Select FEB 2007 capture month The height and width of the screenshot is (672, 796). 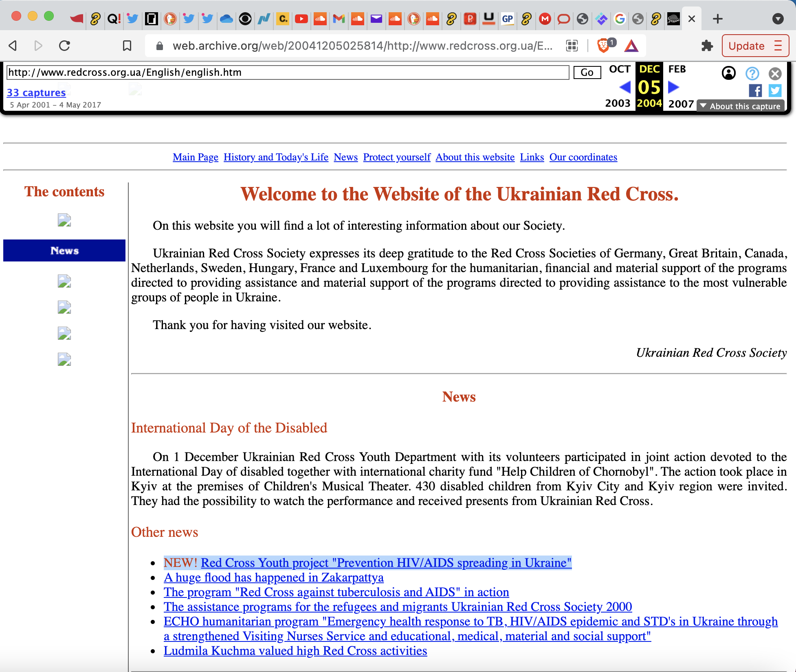click(x=677, y=69)
